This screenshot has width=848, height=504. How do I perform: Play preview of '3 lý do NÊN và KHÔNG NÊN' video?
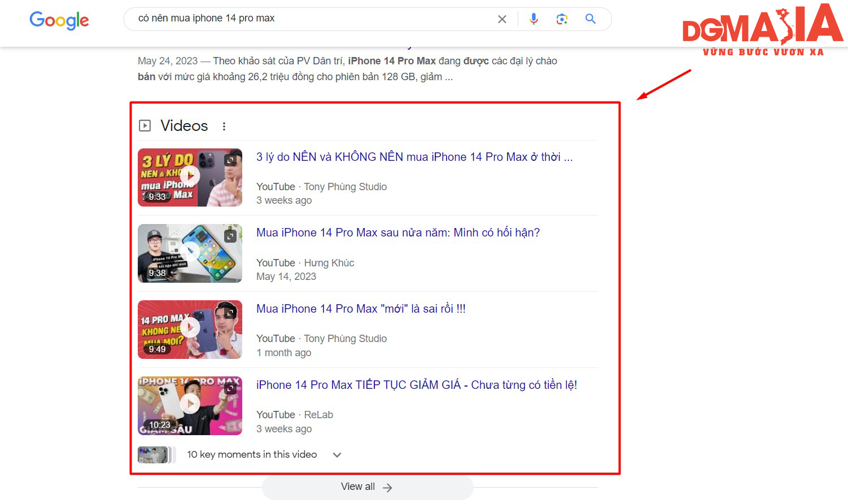pos(190,176)
